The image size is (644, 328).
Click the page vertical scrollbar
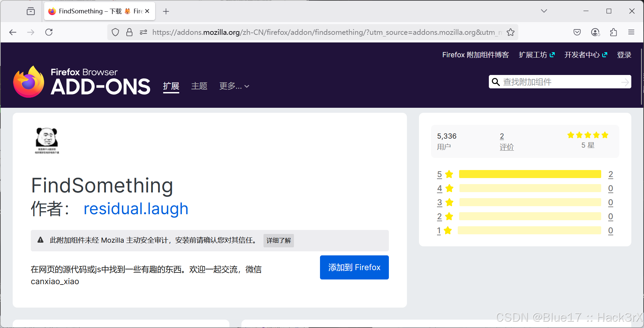tap(642, 77)
